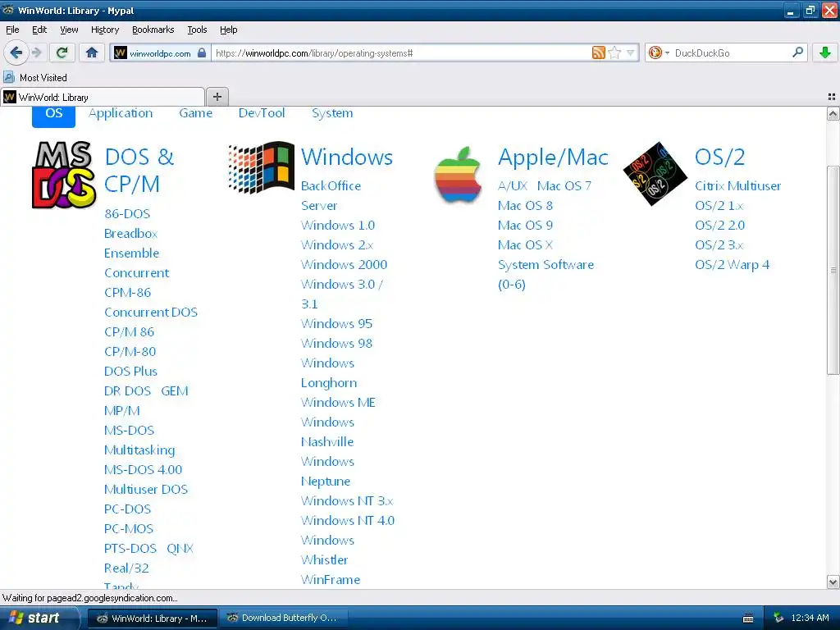Click the tab groups icon

coord(832,97)
